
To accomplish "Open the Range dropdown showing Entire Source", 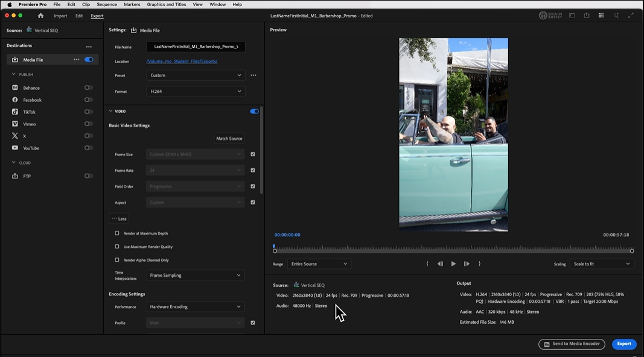I will [319, 264].
